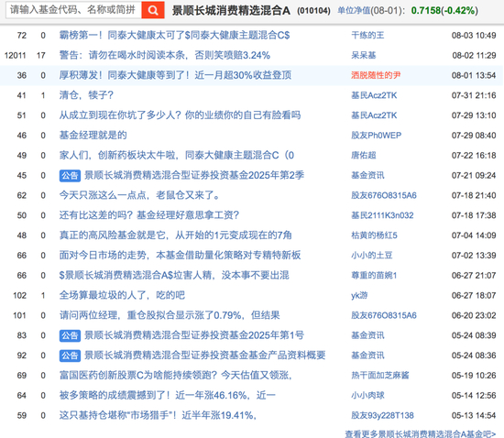This screenshot has height=438, width=504.
Task: View author profile 小小的土豆
Action: tap(371, 255)
